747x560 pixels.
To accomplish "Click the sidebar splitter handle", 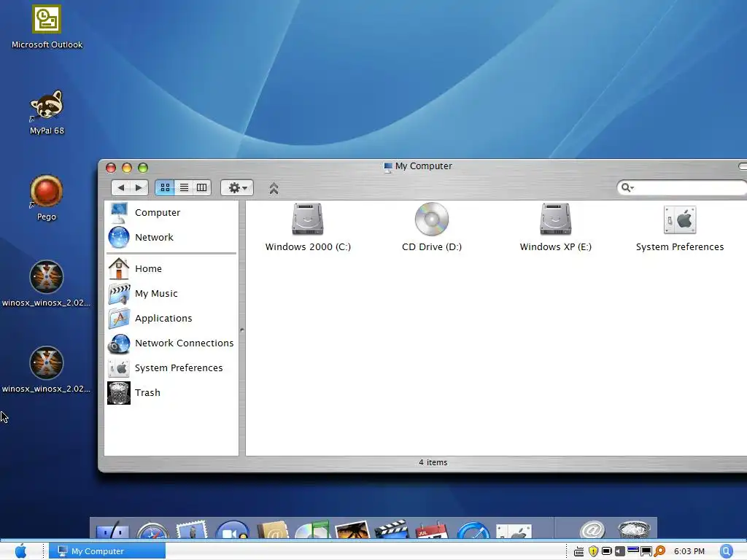I will pyautogui.click(x=242, y=330).
